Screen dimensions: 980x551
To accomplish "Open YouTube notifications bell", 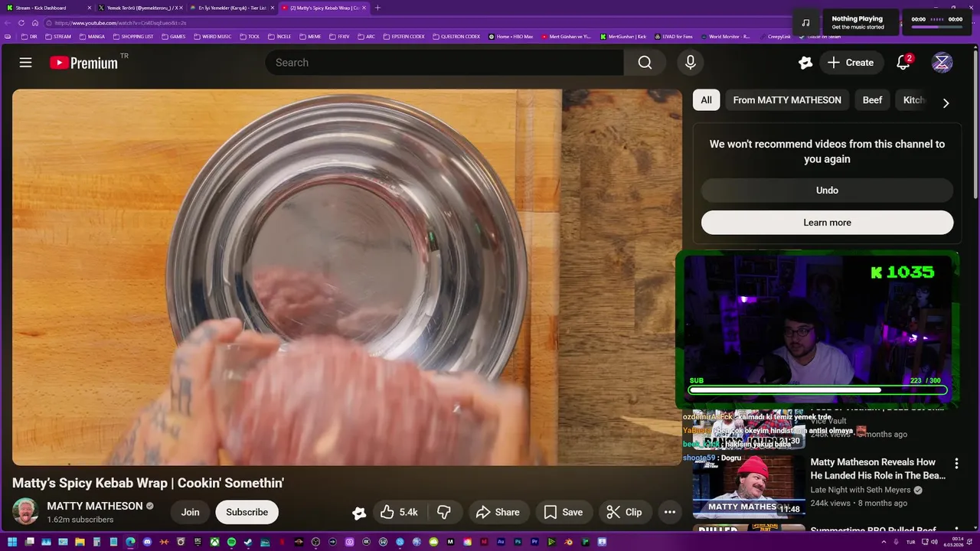I will click(x=903, y=63).
